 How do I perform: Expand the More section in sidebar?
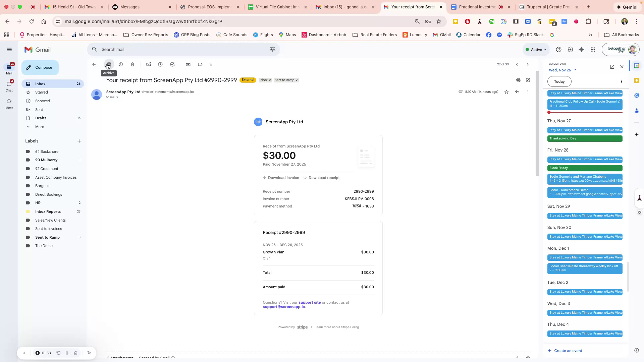coord(39,127)
